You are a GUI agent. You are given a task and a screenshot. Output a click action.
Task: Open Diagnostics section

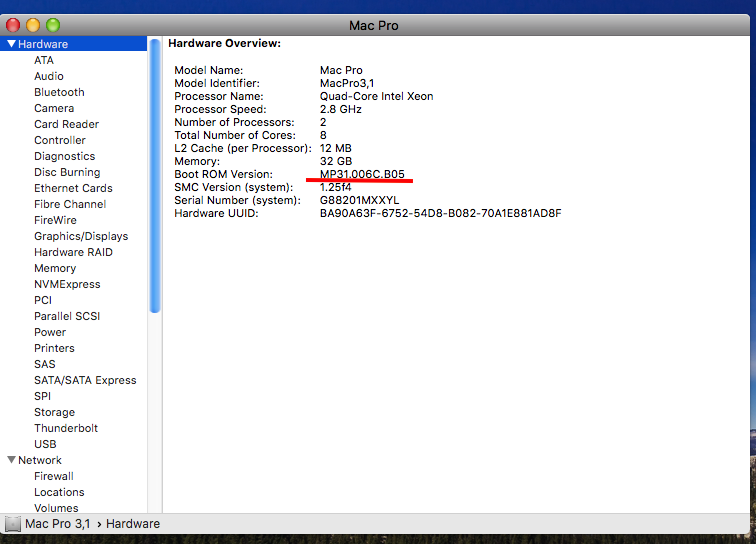pyautogui.click(x=65, y=156)
